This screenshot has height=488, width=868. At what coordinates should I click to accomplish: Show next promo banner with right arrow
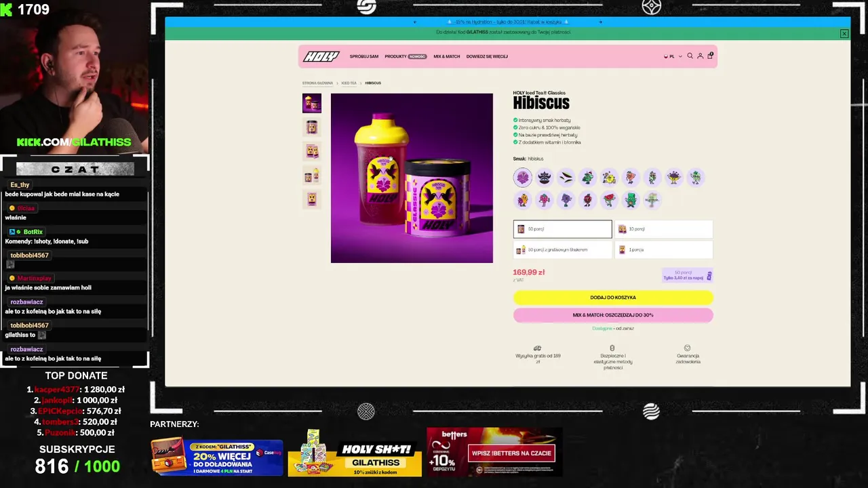pos(600,22)
